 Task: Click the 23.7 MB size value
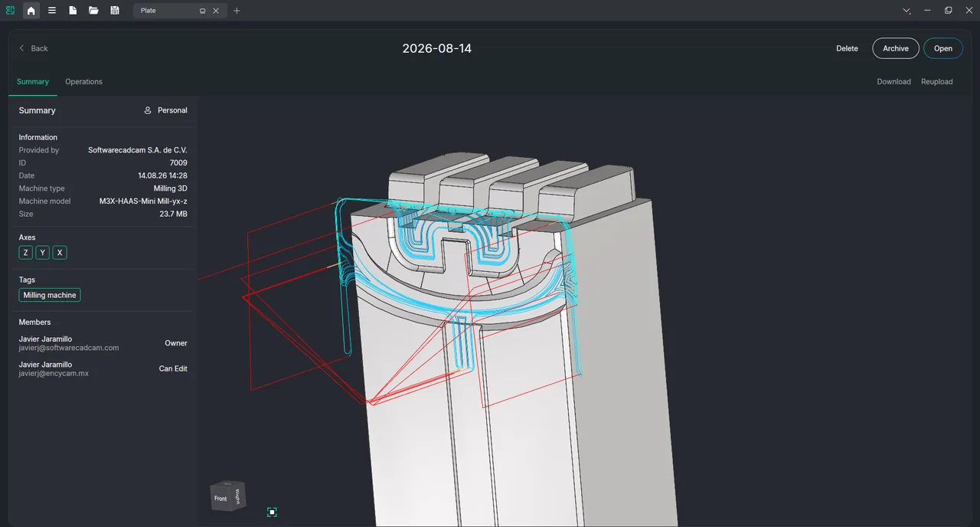174,214
